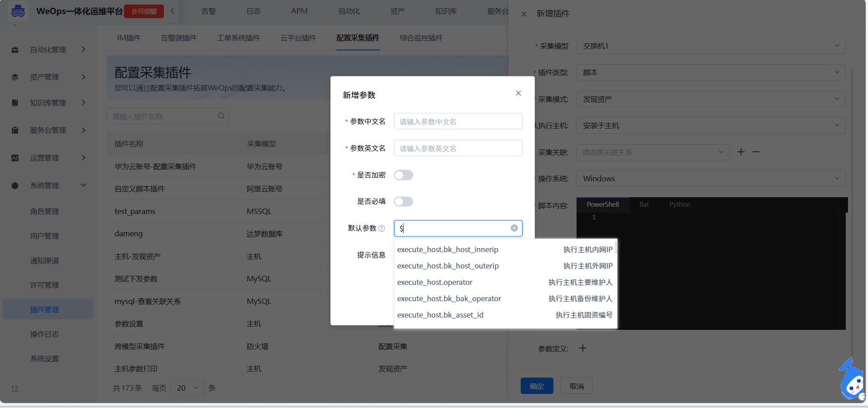Add a 采集关联 row with plus icon
Viewport: 868px width, 408px height.
click(x=741, y=152)
